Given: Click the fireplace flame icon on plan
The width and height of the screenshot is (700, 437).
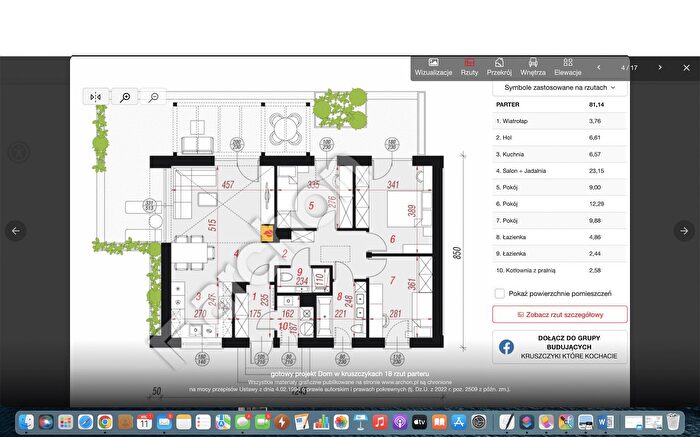Looking at the screenshot, I should click(x=267, y=233).
